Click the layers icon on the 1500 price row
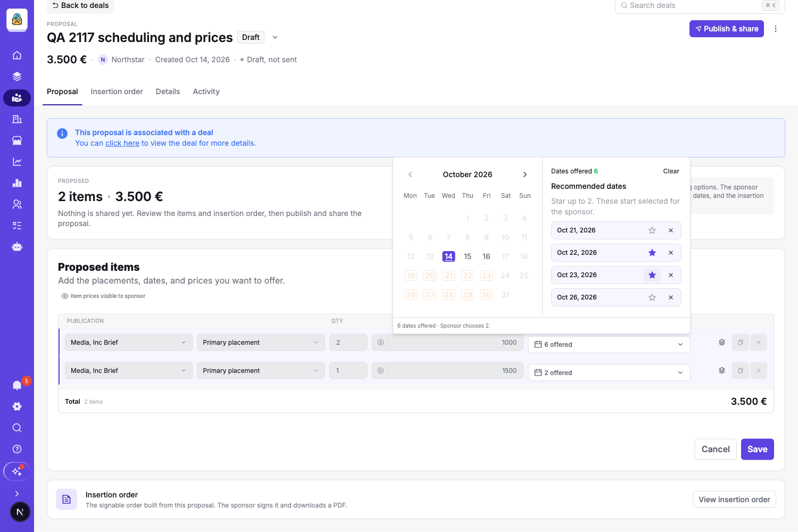The image size is (798, 532). (722, 370)
